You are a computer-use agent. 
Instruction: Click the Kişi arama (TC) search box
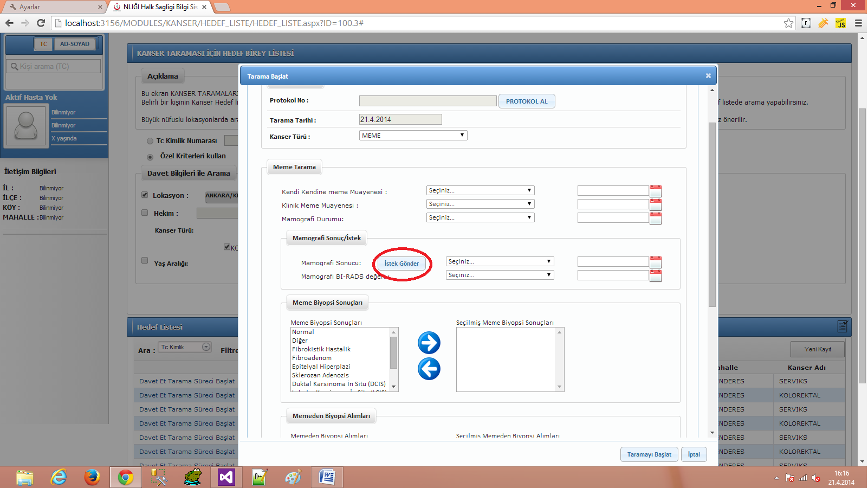54,66
